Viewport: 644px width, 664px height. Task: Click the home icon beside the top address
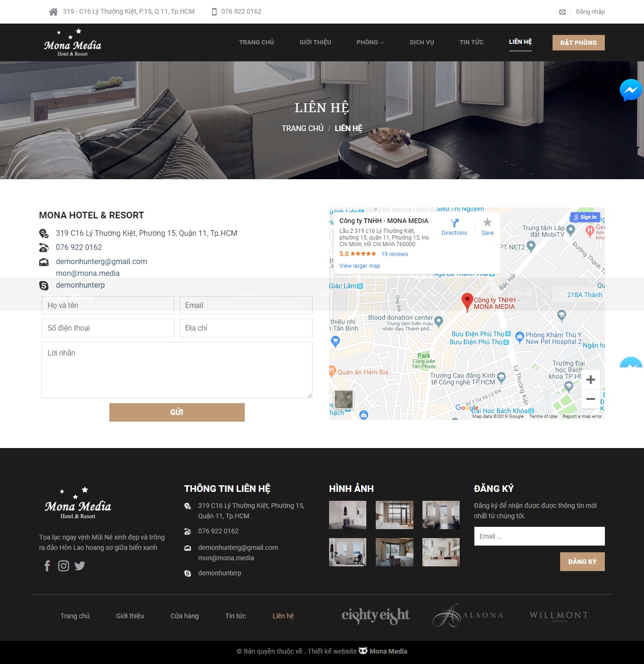pos(53,12)
